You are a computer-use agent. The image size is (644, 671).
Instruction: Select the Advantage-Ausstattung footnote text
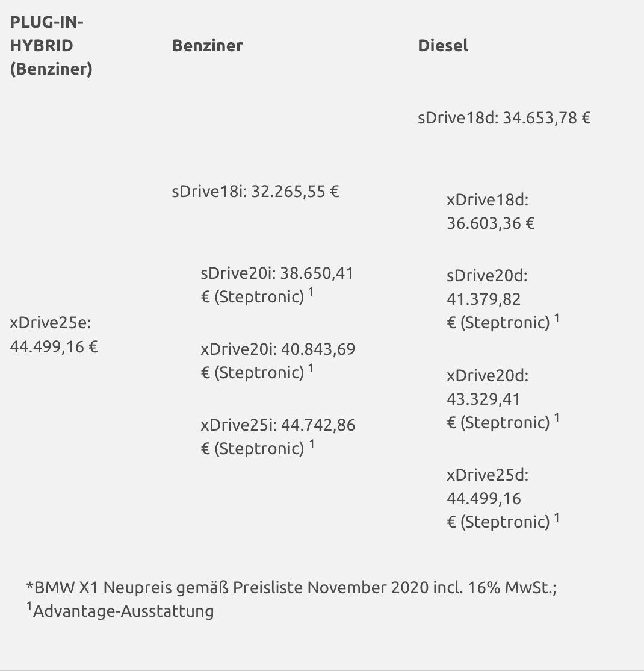point(123,611)
